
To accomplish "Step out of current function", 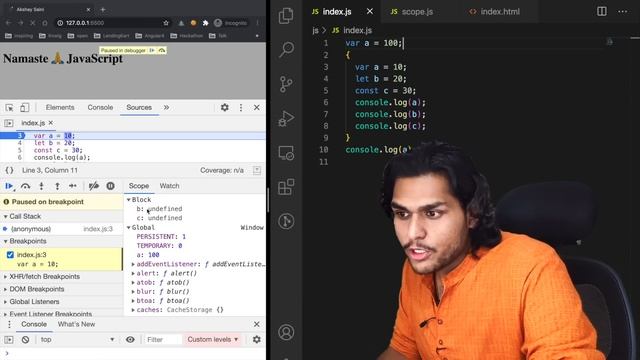I will 57,186.
